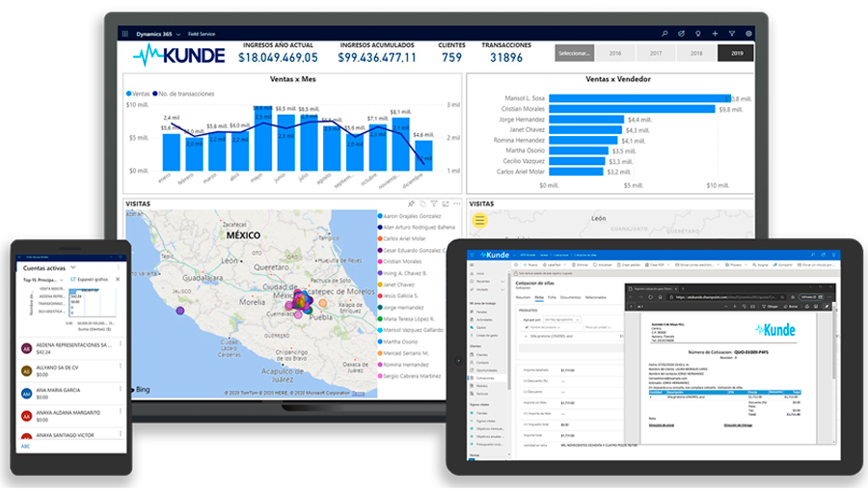Click Janet Chavez legend entry on map
The image size is (868, 492).
click(x=395, y=285)
